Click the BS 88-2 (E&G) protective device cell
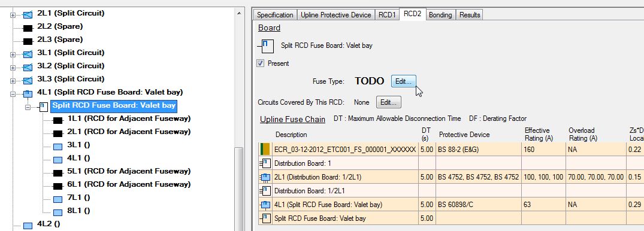Screen dimensions: 644x231 point(479,150)
